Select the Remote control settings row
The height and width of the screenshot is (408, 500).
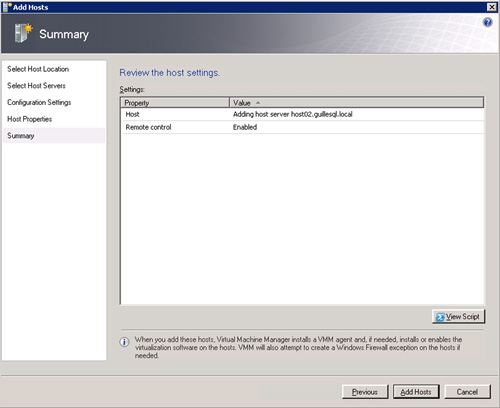303,127
